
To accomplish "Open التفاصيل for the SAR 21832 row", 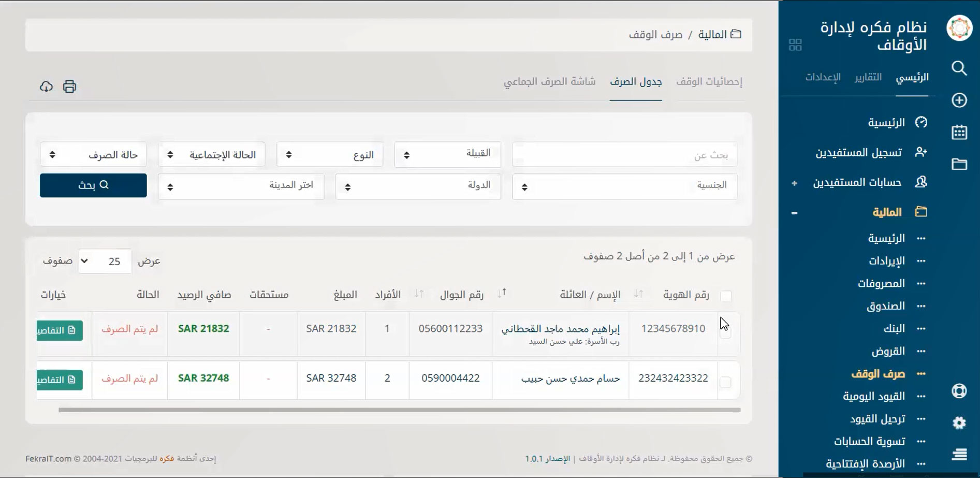I will tap(59, 330).
